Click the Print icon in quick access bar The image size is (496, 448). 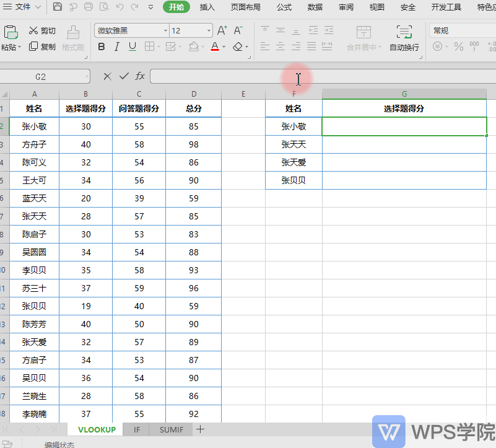coord(89,6)
